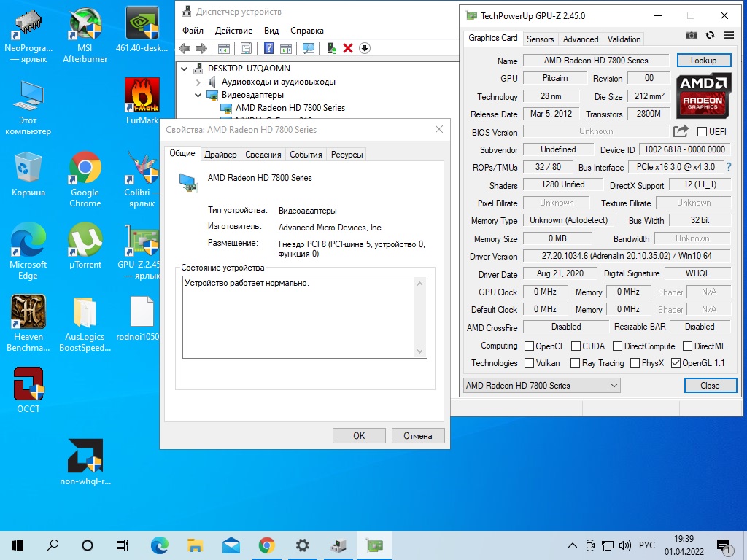Collapse the Видеоадаптеры node
This screenshot has height=560, width=747.
198,95
